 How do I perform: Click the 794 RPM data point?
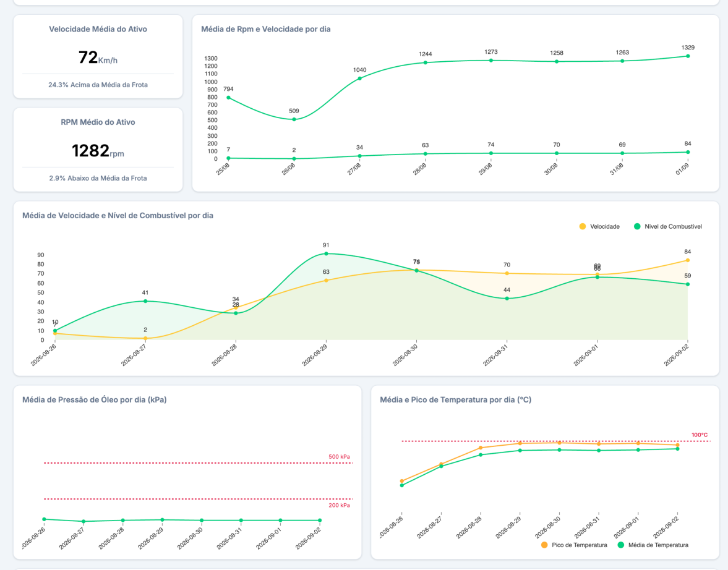coord(228,98)
